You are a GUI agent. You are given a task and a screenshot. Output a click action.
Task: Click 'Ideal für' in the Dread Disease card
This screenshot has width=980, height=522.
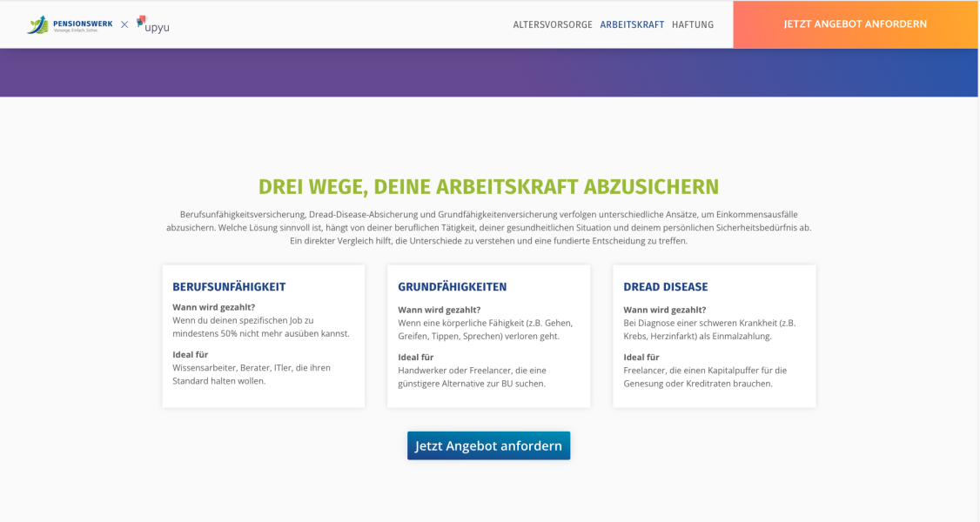click(641, 357)
